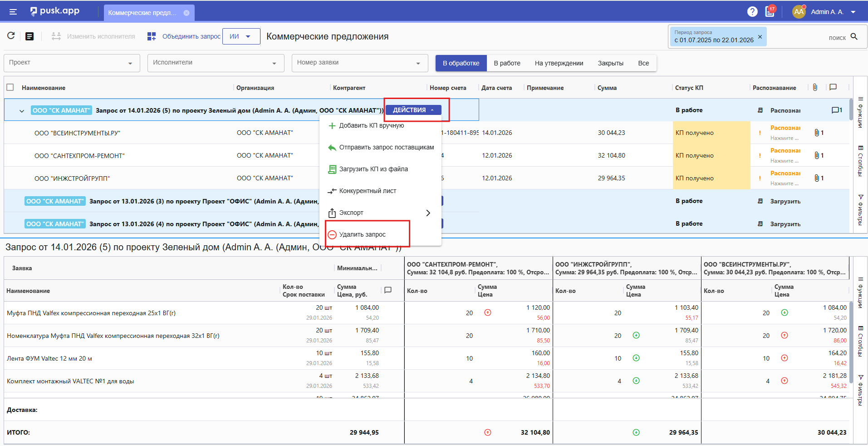Expand the Исполнители dropdown
868x446 pixels.
pos(216,63)
